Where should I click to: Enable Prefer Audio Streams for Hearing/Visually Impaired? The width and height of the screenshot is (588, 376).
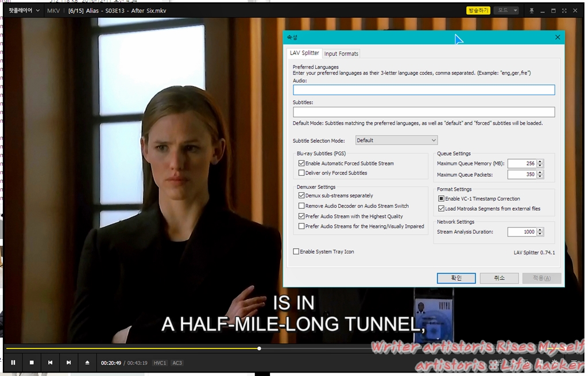301,226
